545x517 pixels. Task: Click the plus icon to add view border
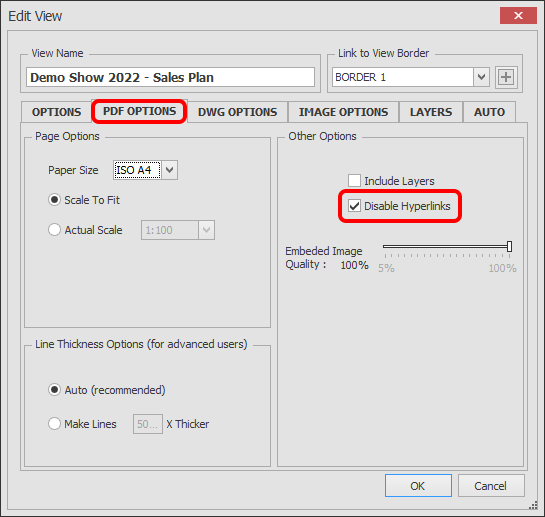click(506, 77)
